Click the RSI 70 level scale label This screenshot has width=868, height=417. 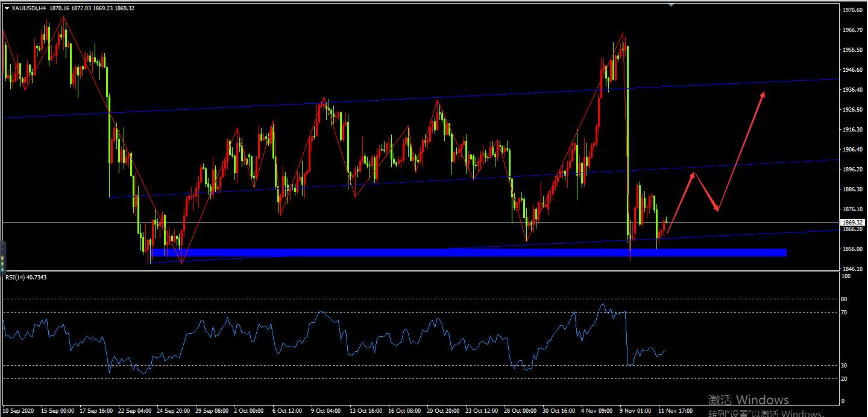tap(844, 312)
